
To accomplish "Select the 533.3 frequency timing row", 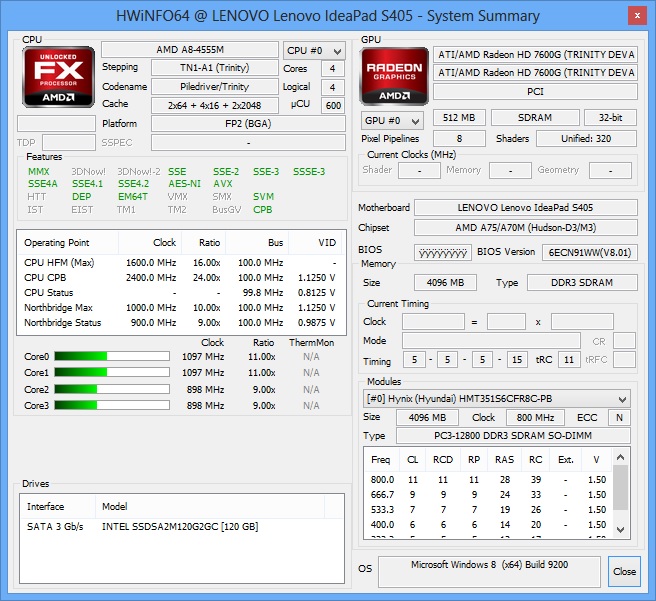I will pyautogui.click(x=488, y=510).
